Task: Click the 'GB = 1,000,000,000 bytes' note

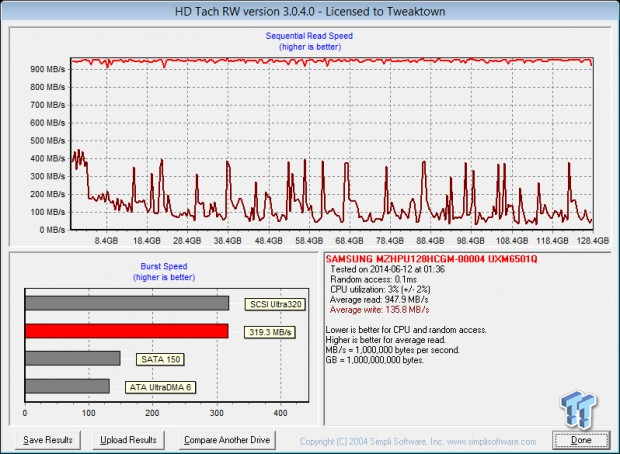Action: [x=374, y=360]
